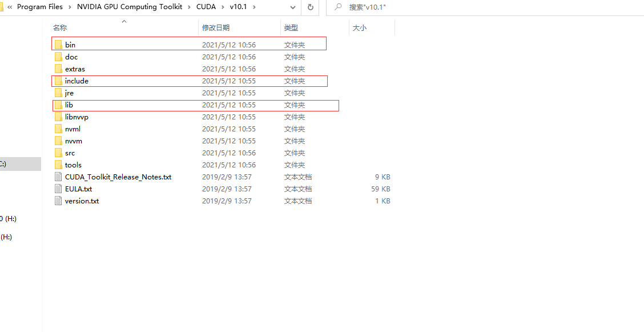This screenshot has width=644, height=332.
Task: Click the search magnifier icon
Action: 339,7
